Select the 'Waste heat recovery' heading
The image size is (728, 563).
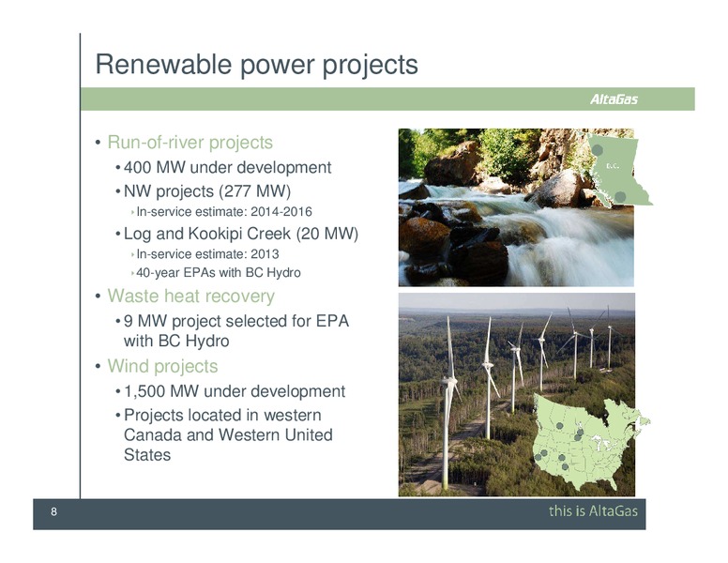pyautogui.click(x=190, y=296)
